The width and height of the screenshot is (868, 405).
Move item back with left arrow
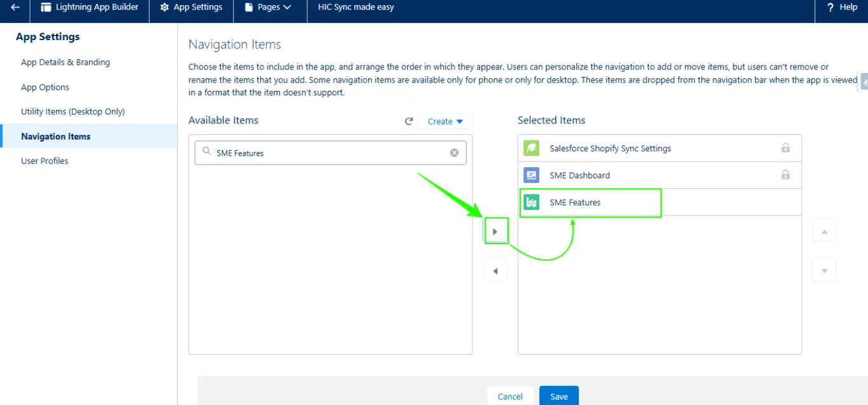coord(495,271)
